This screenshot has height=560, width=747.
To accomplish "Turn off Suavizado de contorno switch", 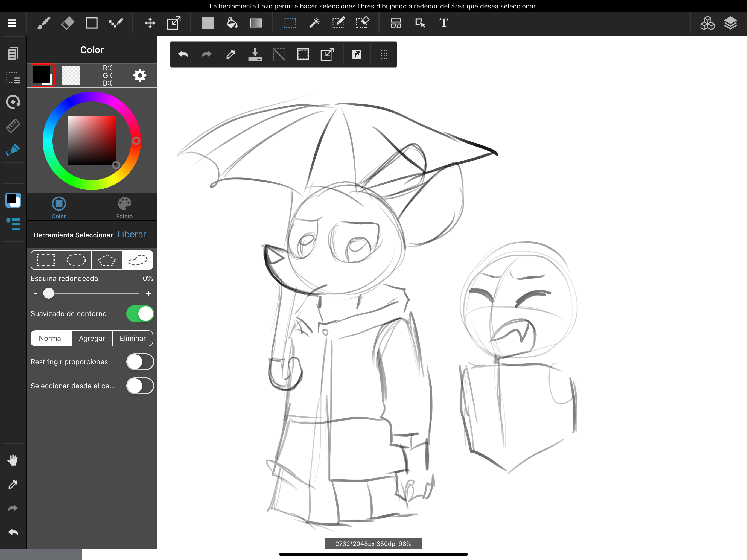I will pyautogui.click(x=140, y=314).
